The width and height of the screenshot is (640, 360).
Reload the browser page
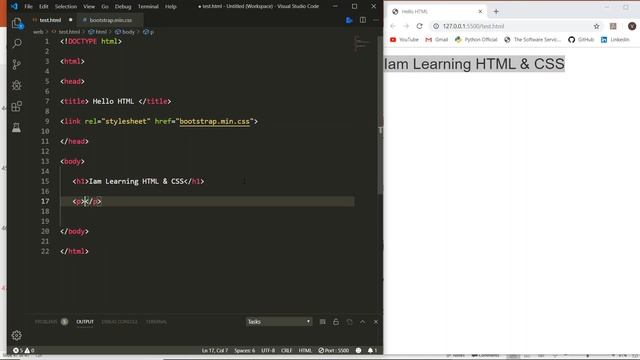point(420,26)
